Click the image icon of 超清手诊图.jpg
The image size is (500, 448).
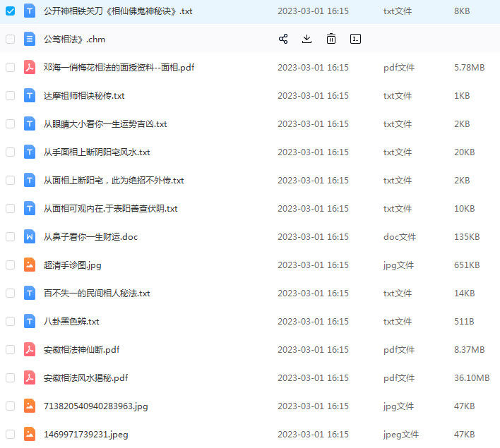[x=30, y=265]
